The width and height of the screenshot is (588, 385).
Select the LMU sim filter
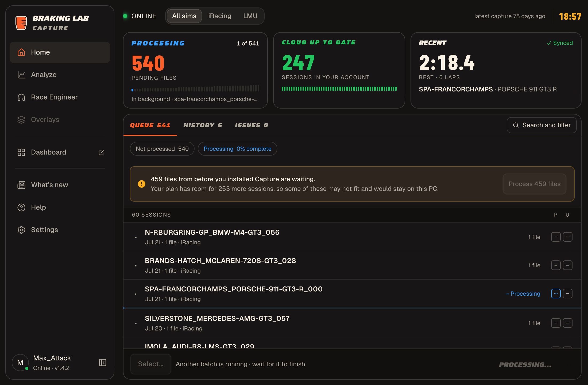[x=250, y=16]
